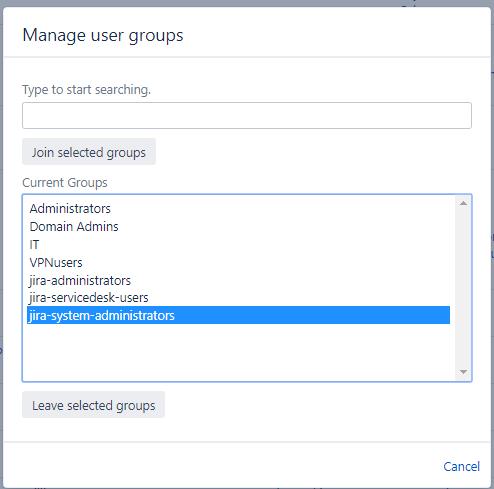This screenshot has width=494, height=489.
Task: Click the Manage user groups heading
Action: tap(103, 35)
